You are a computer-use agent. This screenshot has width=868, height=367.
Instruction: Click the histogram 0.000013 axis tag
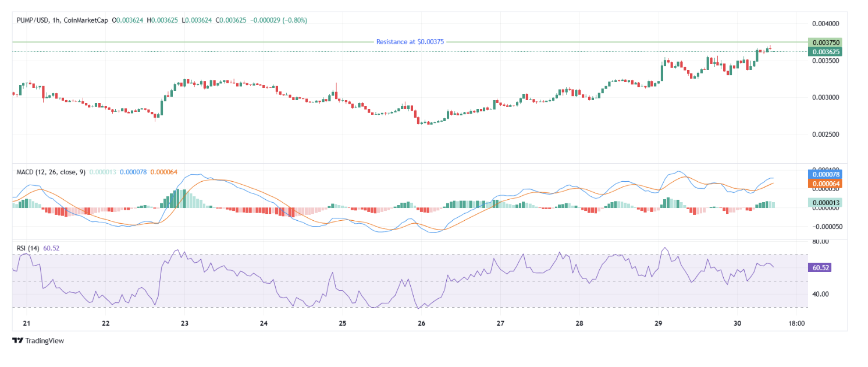[824, 202]
